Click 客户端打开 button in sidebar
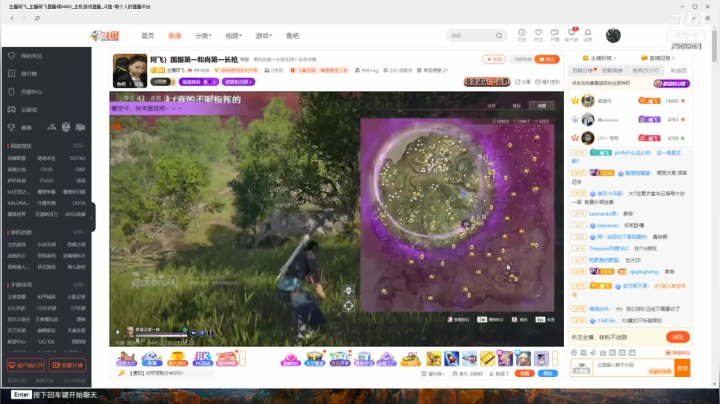 tap(26, 365)
